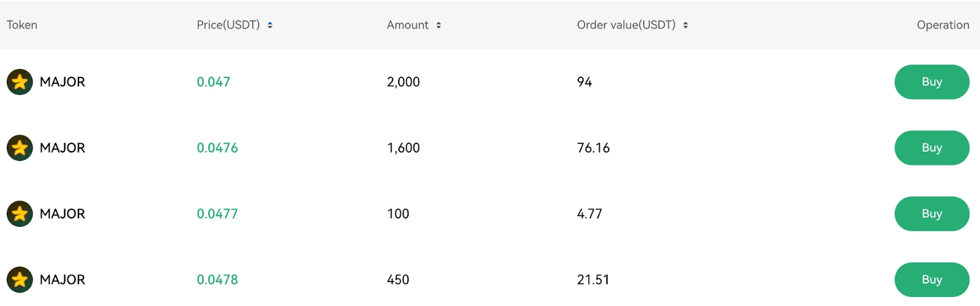Image resolution: width=980 pixels, height=306 pixels.
Task: Click the Amount column header label
Action: click(x=407, y=25)
